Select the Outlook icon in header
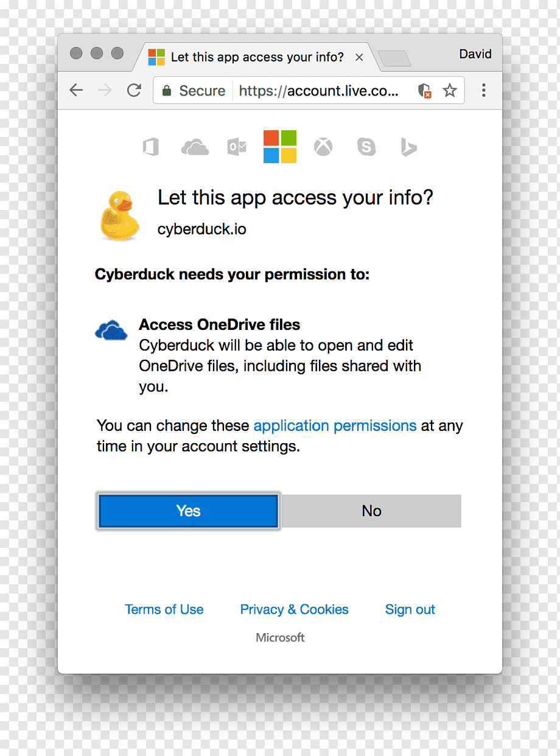Viewport: 560px width, 756px height. coord(237,147)
